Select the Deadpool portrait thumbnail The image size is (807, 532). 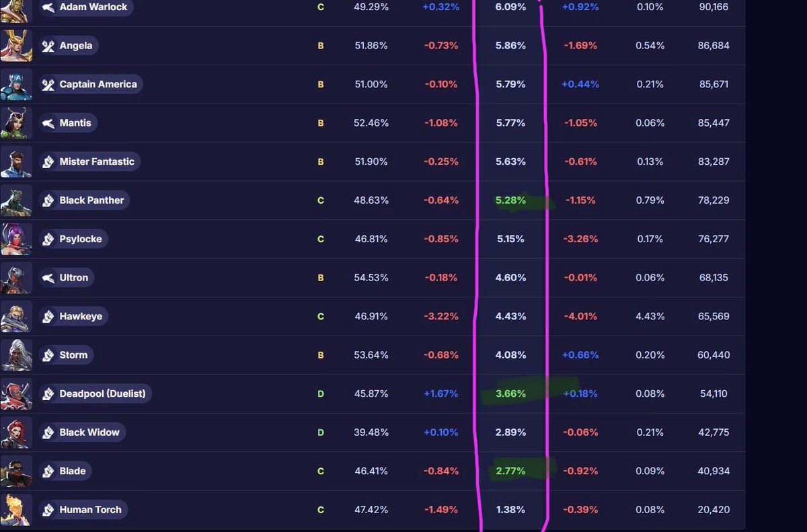pos(16,394)
